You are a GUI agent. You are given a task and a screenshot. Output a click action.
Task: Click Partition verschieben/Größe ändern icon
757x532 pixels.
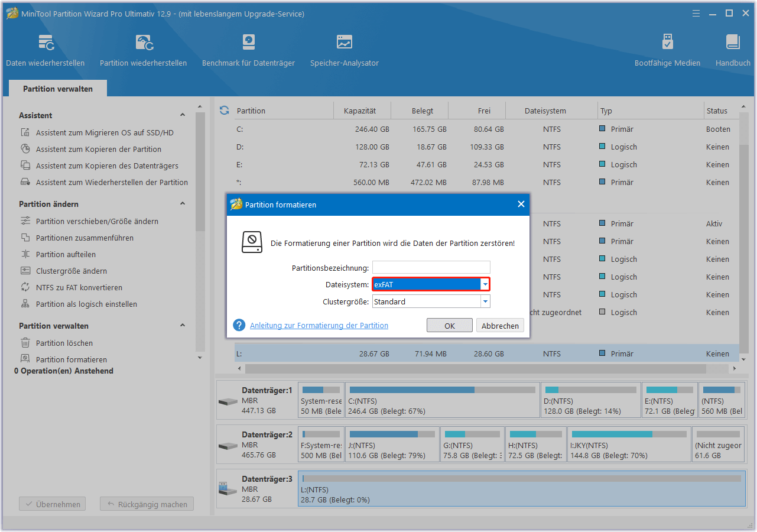point(25,221)
